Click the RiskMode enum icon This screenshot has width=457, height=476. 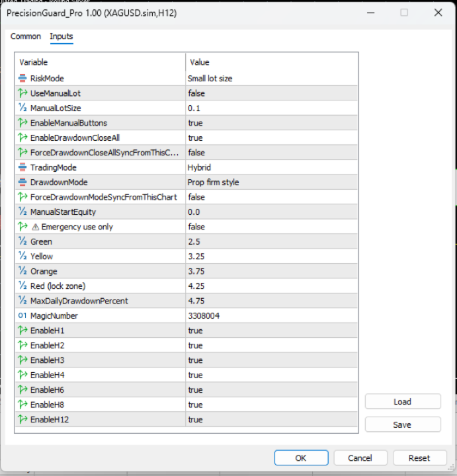pos(22,78)
